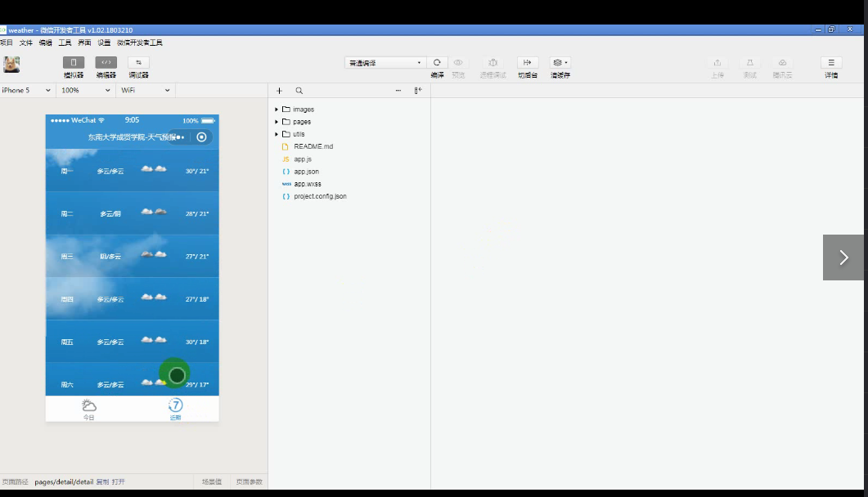Click the search magnifier in file panel
Viewport: 868px width, 497px height.
tap(299, 91)
